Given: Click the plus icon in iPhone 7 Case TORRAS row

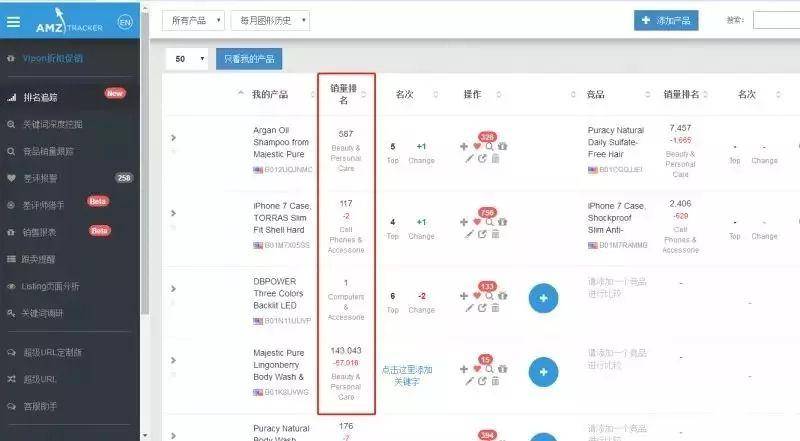Looking at the screenshot, I should pyautogui.click(x=464, y=222).
